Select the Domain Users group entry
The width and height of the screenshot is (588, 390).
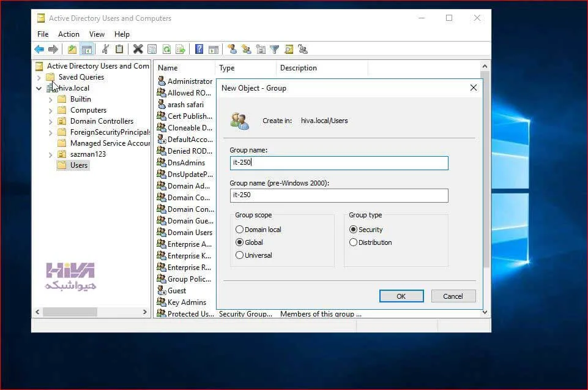point(185,233)
